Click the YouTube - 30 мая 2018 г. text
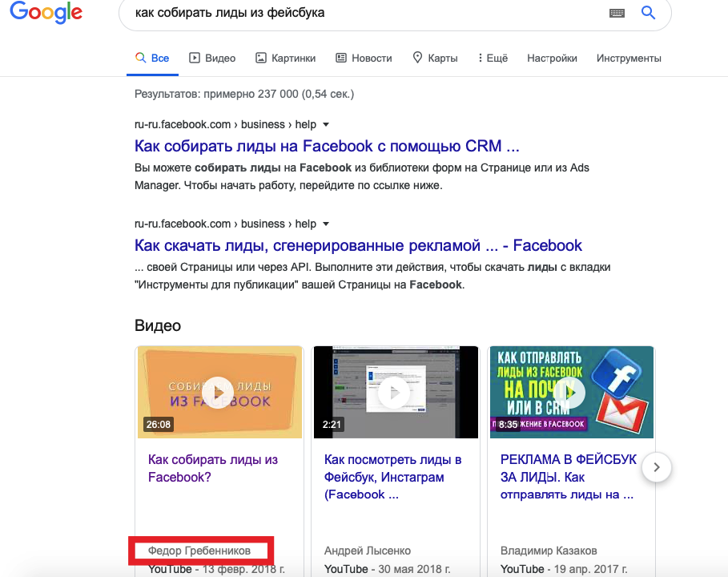Viewport: 728px width, 577px height. pyautogui.click(x=387, y=569)
